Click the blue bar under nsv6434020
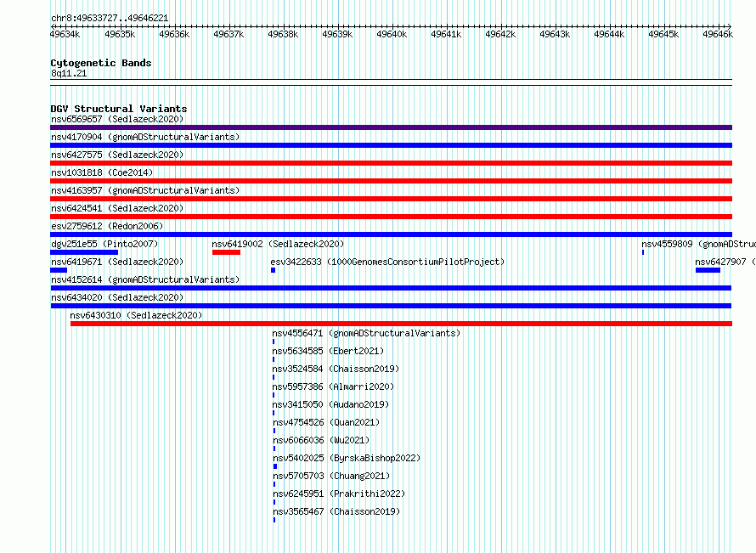Viewport: 756px width, 553px height. pyautogui.click(x=391, y=306)
